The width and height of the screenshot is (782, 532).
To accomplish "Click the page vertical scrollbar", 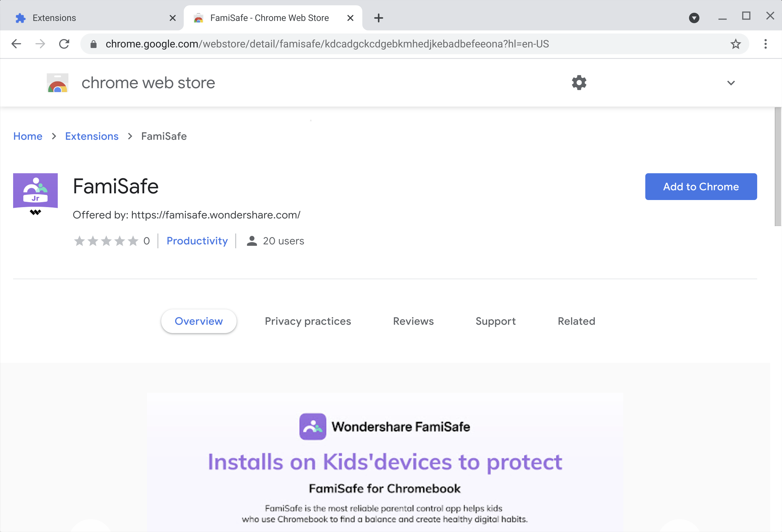I will pos(778,167).
